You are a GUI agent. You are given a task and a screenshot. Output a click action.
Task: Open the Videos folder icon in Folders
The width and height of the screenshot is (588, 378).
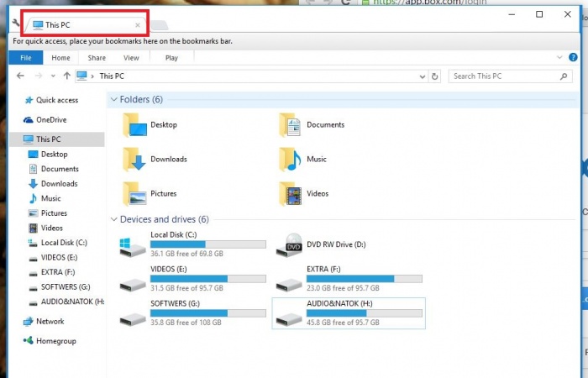click(291, 194)
